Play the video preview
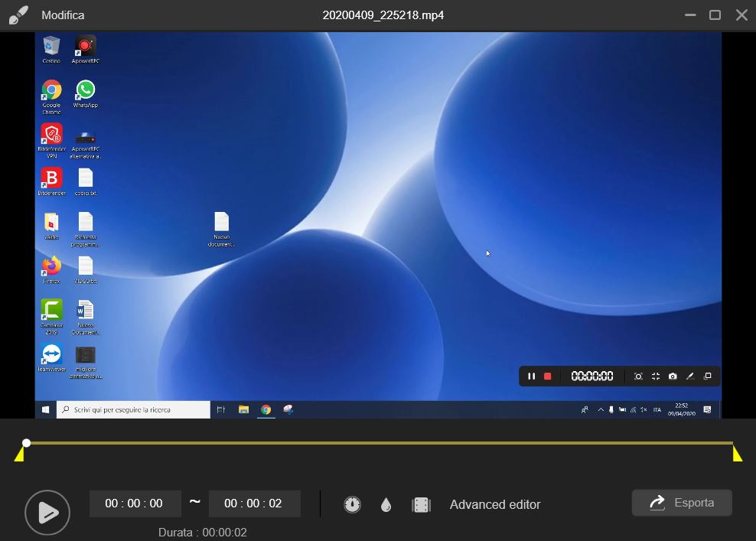Image resolution: width=756 pixels, height=541 pixels. click(x=47, y=513)
